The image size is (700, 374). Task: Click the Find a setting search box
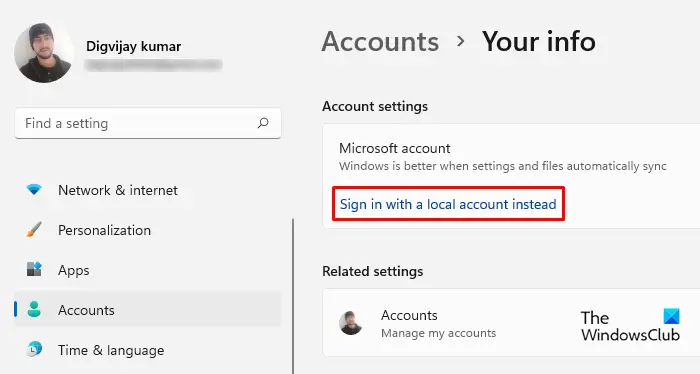pyautogui.click(x=148, y=123)
